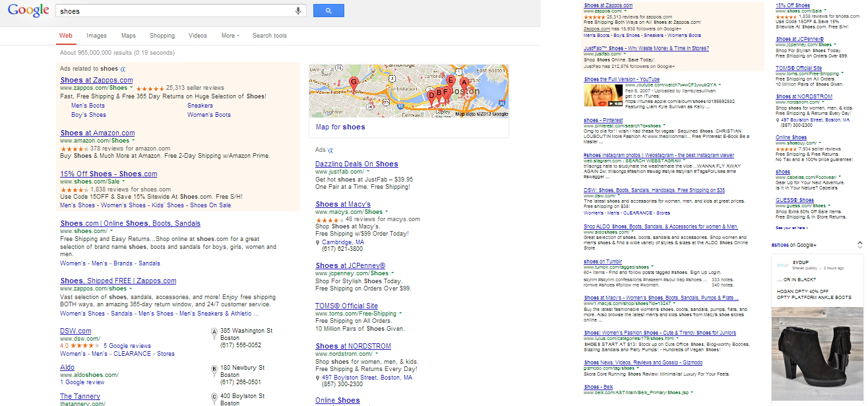Click into the search box containing 'shoes'
868x406 pixels.
point(171,11)
